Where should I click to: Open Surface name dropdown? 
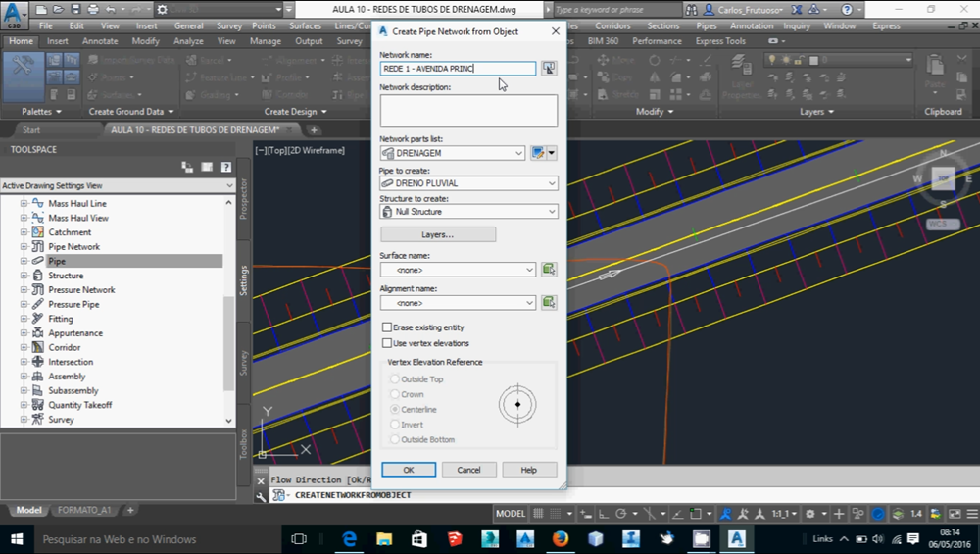pyautogui.click(x=458, y=270)
